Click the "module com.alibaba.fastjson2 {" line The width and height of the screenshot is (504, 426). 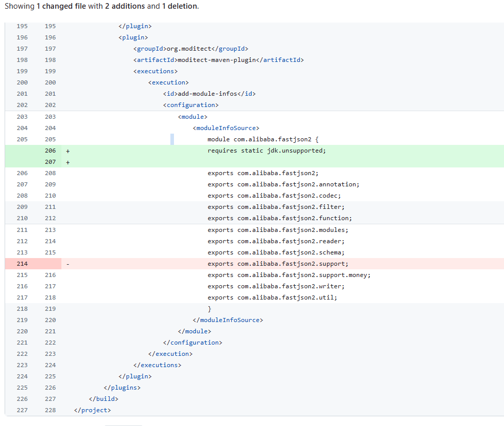click(x=263, y=139)
